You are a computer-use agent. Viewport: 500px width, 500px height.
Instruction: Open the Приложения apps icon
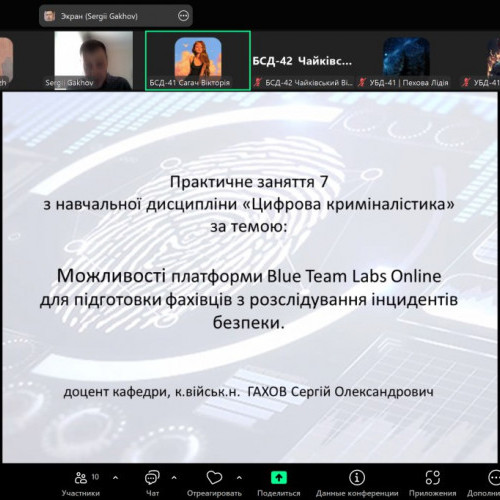click(x=432, y=478)
